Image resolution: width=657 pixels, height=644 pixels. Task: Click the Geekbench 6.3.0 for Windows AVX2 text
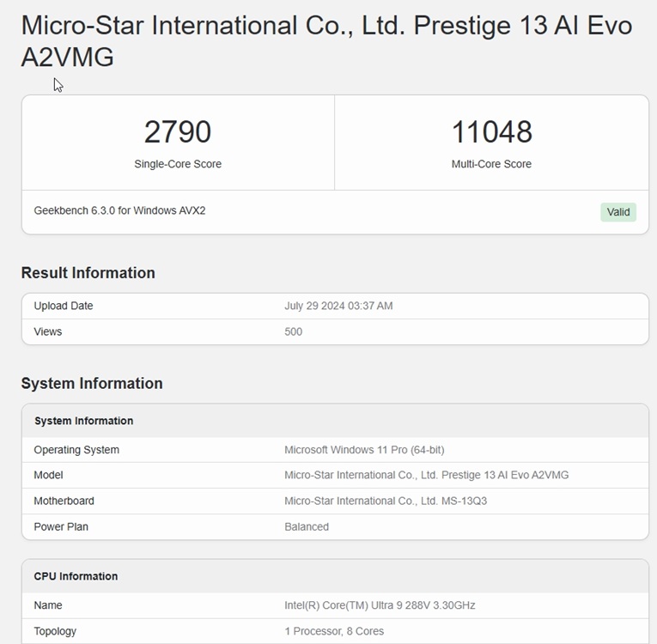pyautogui.click(x=119, y=210)
